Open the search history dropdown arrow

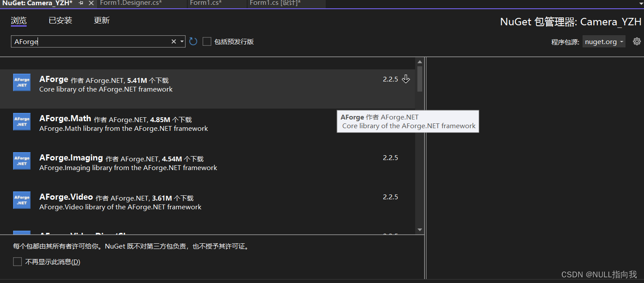point(182,41)
